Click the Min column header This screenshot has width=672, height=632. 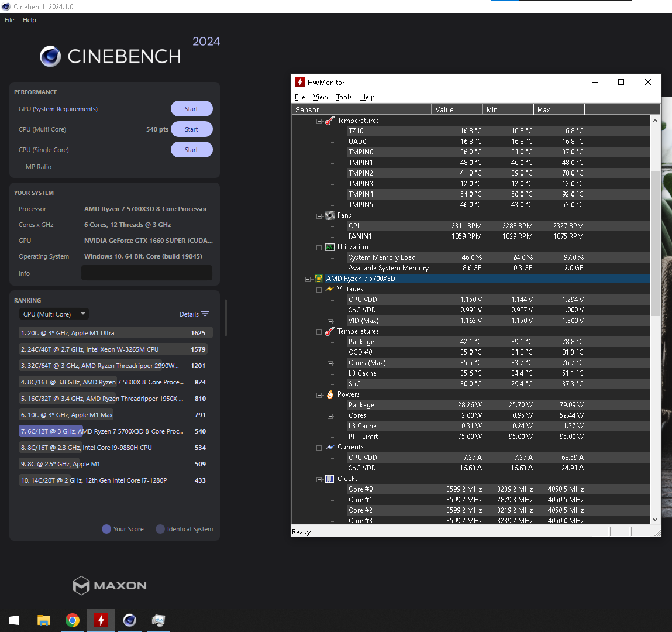coord(508,110)
